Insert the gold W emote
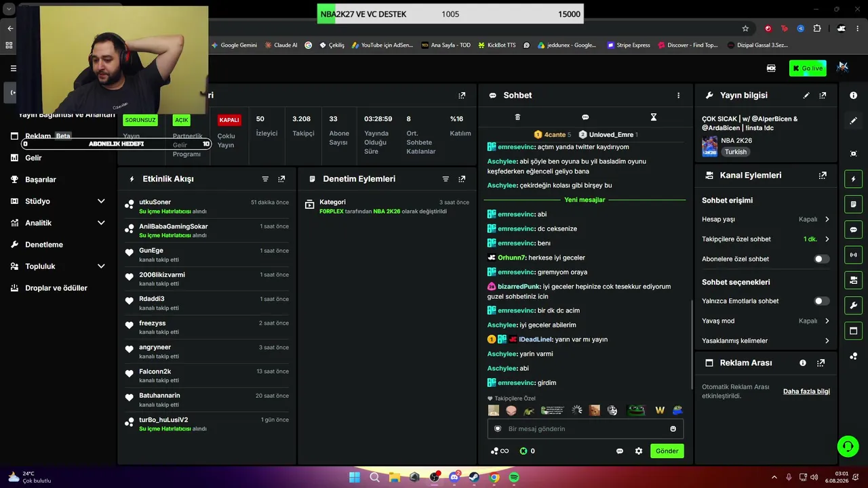The image size is (868, 488). (660, 410)
